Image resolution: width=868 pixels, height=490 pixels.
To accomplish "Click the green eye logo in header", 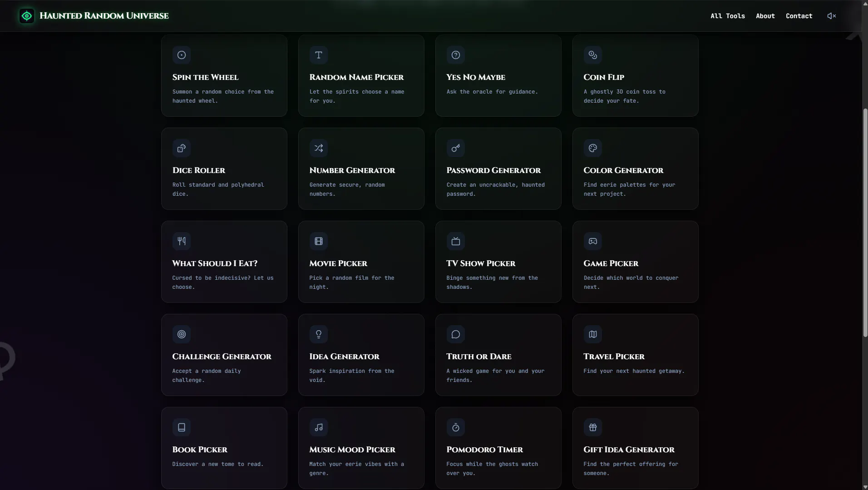I will (27, 16).
